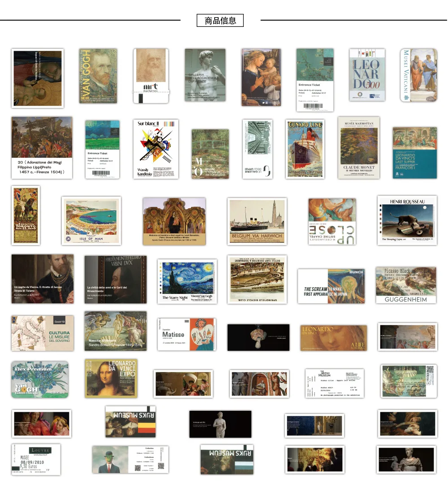
Task: Select the Monet bridge Musée d'Orsay ticket
Action: (210, 154)
